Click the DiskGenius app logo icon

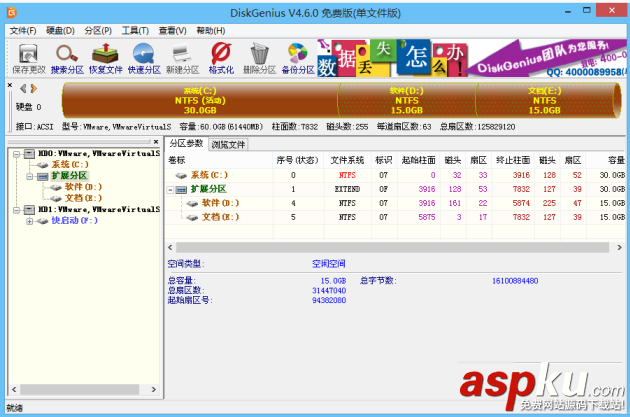click(x=12, y=13)
